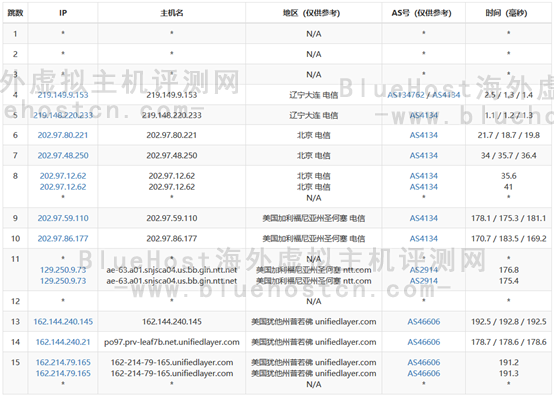Select hostname cell 162.144.240.145 in black text
The width and height of the screenshot is (554, 396).
click(172, 321)
